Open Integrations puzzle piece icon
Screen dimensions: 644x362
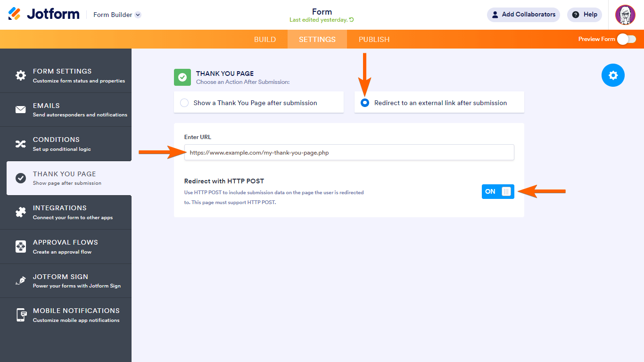point(21,212)
